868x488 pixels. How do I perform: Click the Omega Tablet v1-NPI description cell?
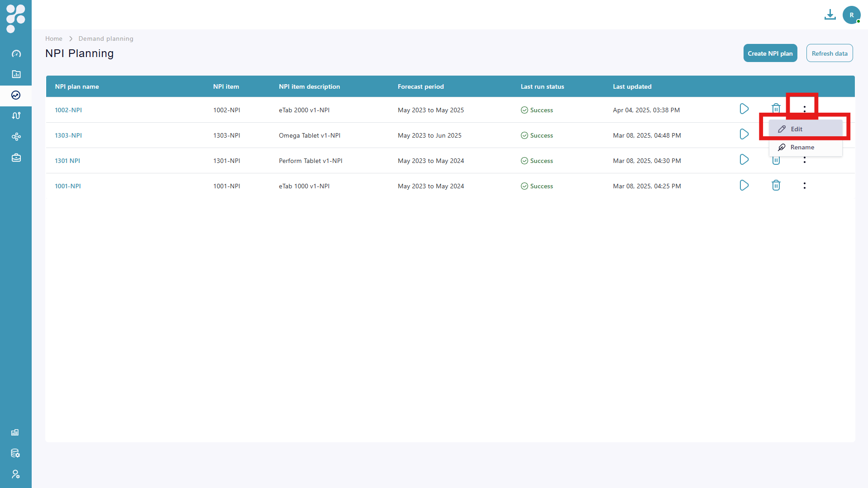pos(310,135)
